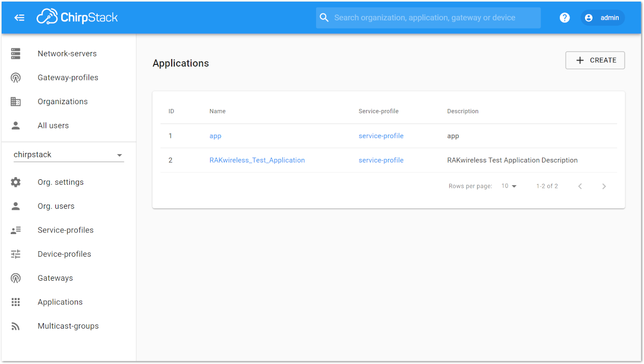Image resolution: width=644 pixels, height=364 pixels.
Task: Open Gateway-profiles menu item
Action: [69, 78]
